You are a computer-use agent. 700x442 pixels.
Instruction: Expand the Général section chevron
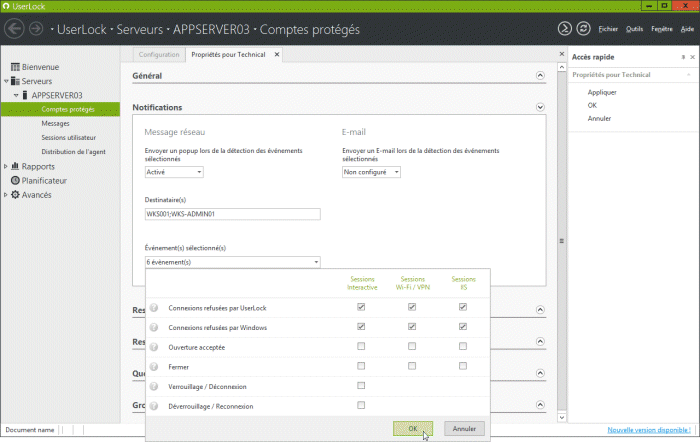tap(540, 75)
